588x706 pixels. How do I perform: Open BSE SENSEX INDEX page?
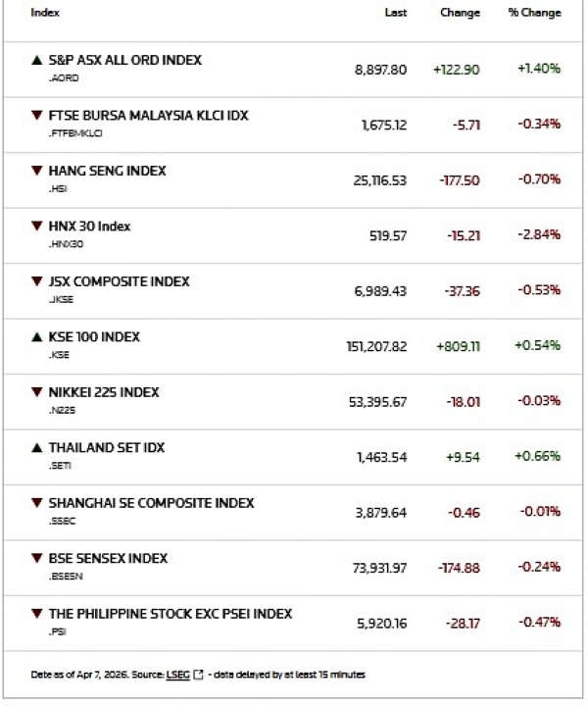108,559
